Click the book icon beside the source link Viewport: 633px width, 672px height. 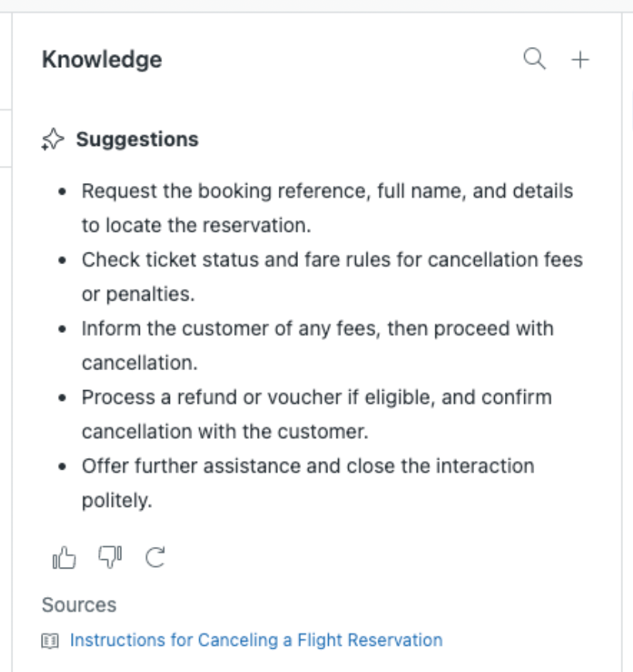click(x=51, y=640)
